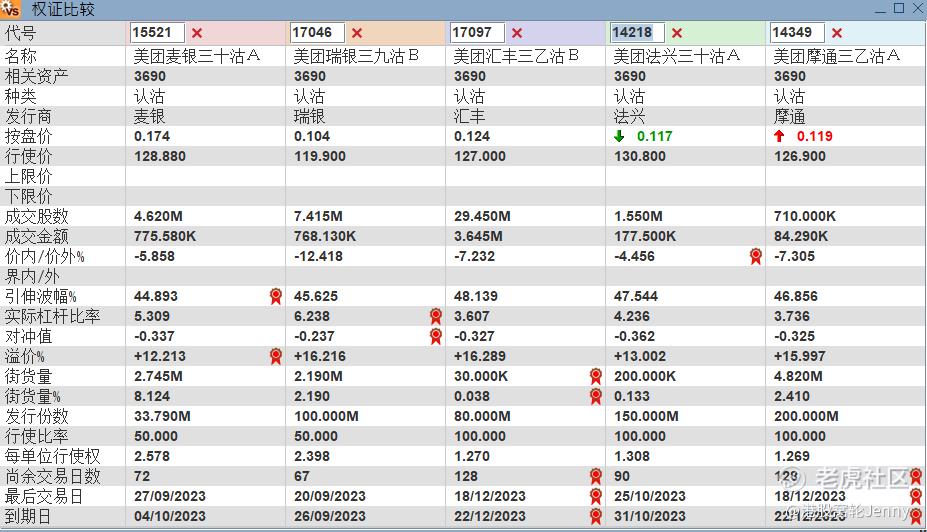This screenshot has width=927, height=532.
Task: Click the 实际杠杆比率 row label
Action: (53, 316)
